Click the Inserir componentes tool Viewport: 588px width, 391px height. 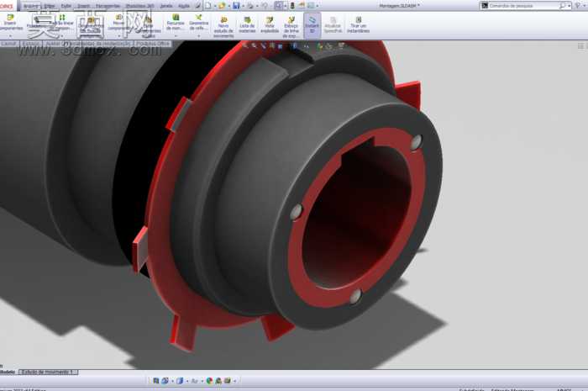[10, 23]
